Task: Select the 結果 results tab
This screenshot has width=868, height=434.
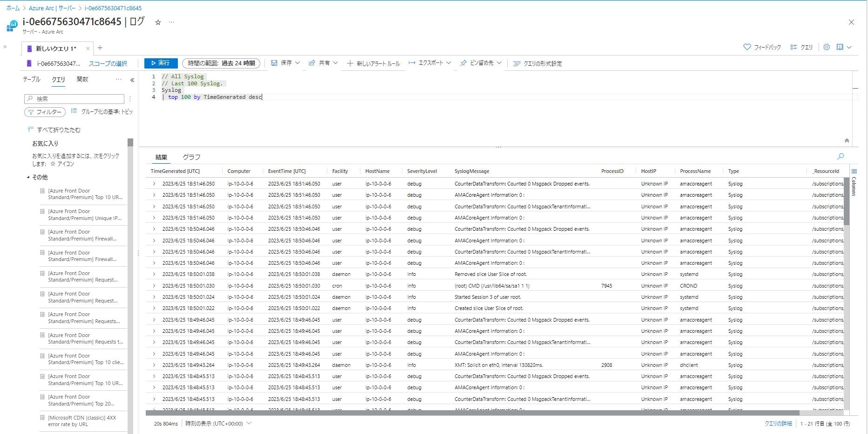Action: coord(161,157)
